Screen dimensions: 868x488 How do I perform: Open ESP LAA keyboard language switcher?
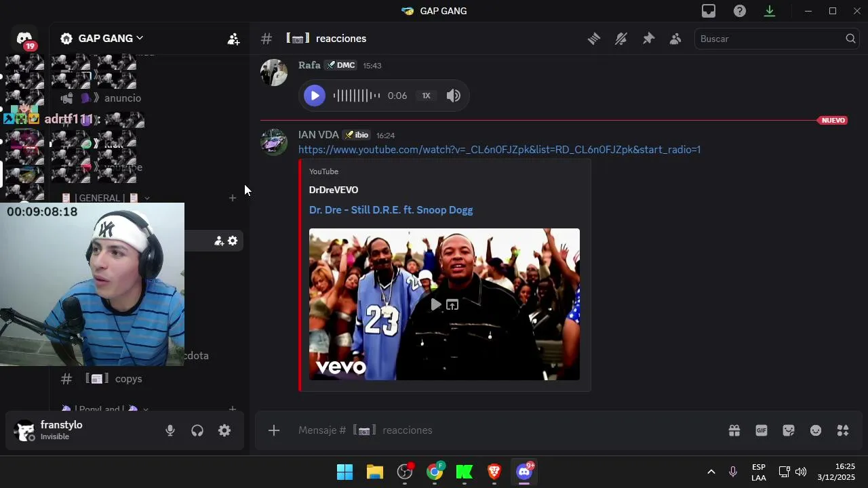(759, 472)
